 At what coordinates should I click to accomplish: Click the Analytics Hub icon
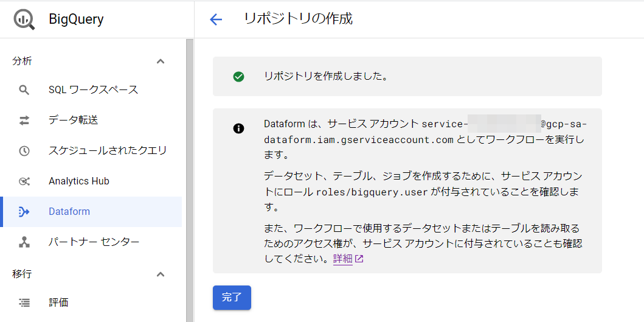[x=24, y=181]
